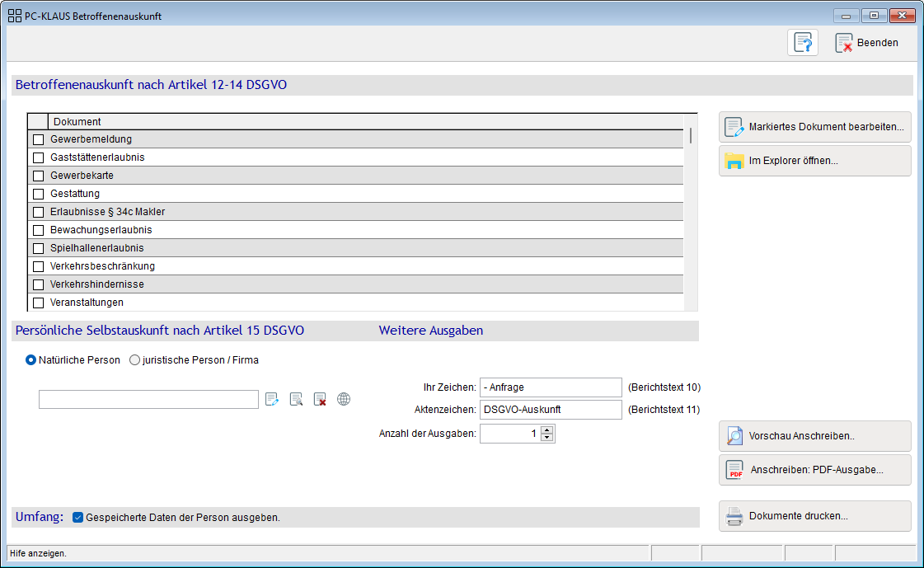Click Dokumente drucken printer button
The width and height of the screenshot is (924, 568).
tap(814, 516)
